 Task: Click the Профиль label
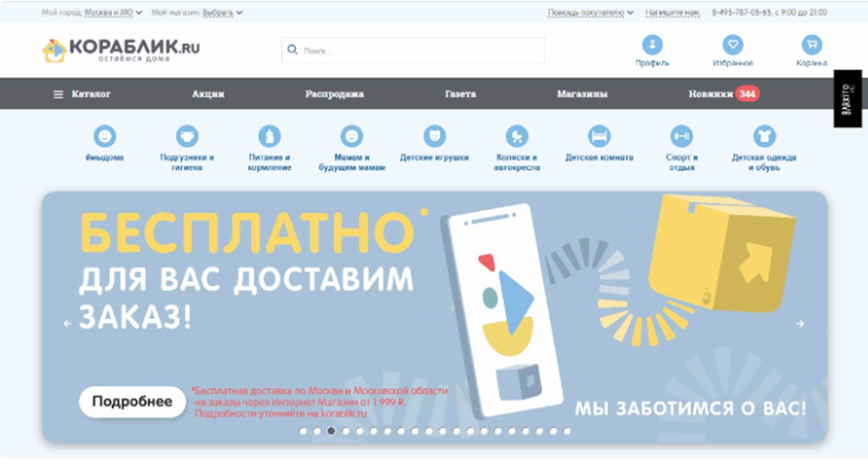tap(652, 63)
